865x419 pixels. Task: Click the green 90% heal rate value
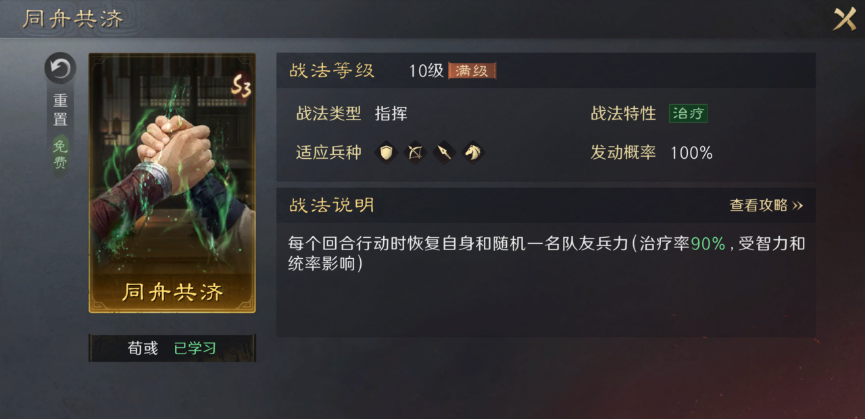click(x=708, y=244)
